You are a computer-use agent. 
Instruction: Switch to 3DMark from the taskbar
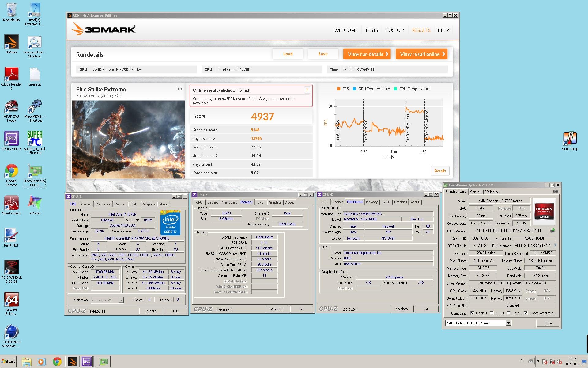point(72,362)
